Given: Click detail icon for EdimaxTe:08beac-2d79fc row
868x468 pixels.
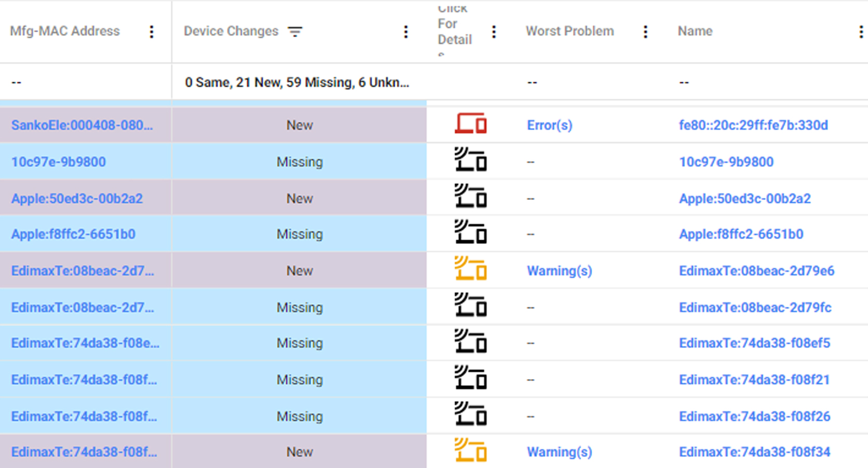Looking at the screenshot, I should pos(471,306).
